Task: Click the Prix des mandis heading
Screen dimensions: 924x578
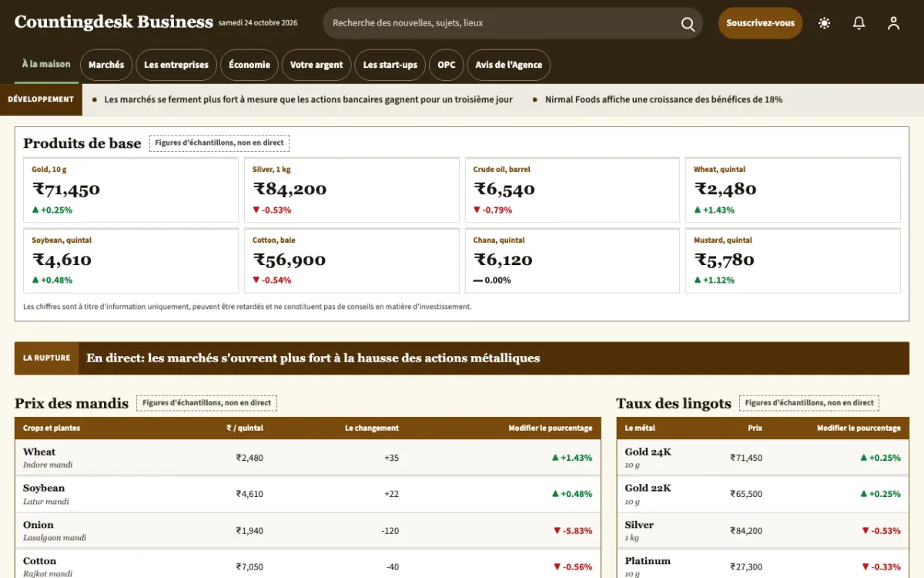Action: 72,403
